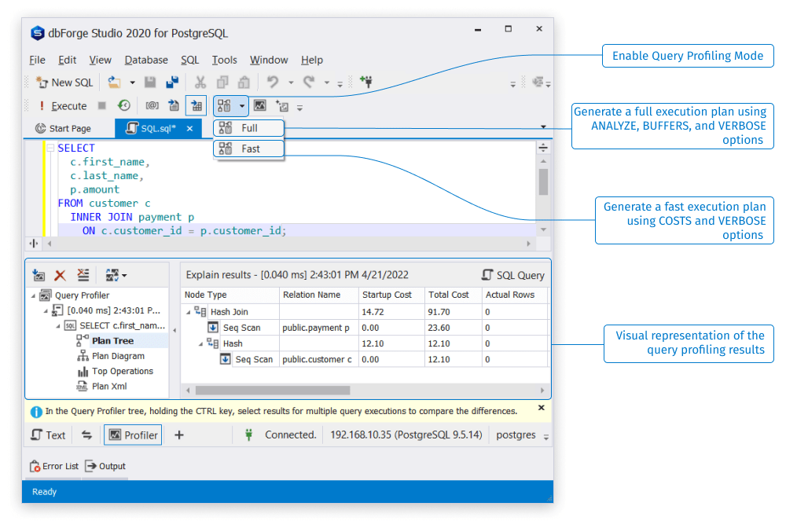Click the New Connection plug icon

(366, 82)
